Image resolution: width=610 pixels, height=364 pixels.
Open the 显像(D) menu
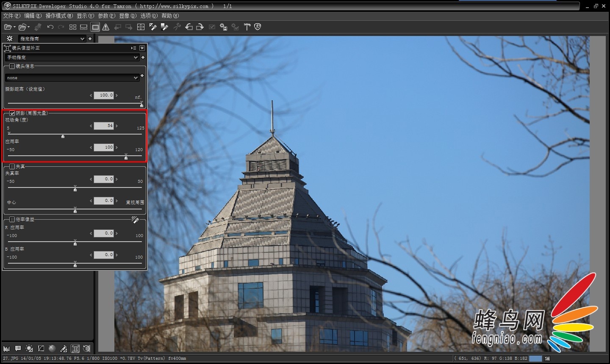128,16
